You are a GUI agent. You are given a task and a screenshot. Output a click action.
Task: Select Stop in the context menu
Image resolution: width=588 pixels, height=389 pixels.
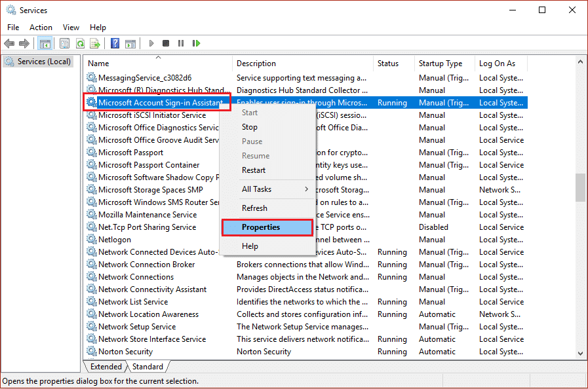click(x=250, y=127)
